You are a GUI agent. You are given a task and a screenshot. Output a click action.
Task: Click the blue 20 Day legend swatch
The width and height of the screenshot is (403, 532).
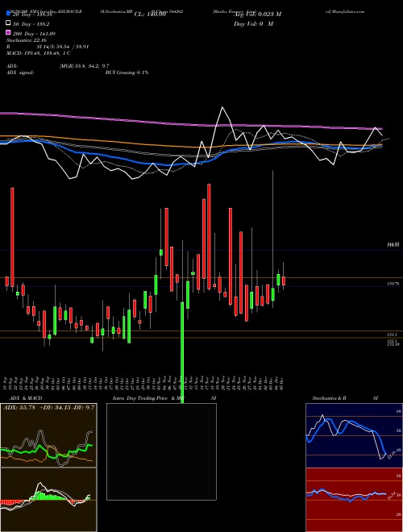8,13
